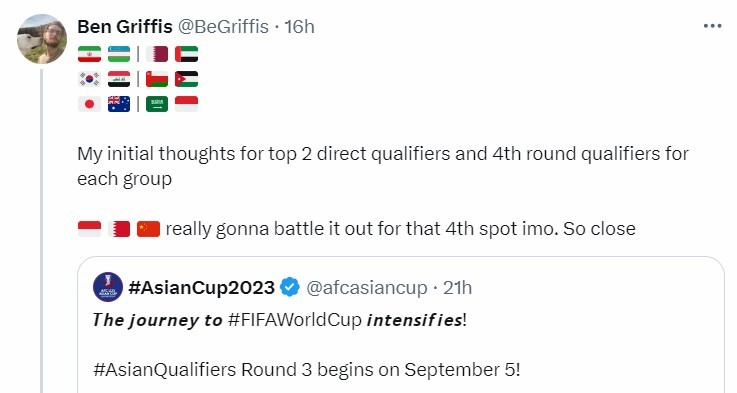Open the @afcasiancup handle

[367, 287]
